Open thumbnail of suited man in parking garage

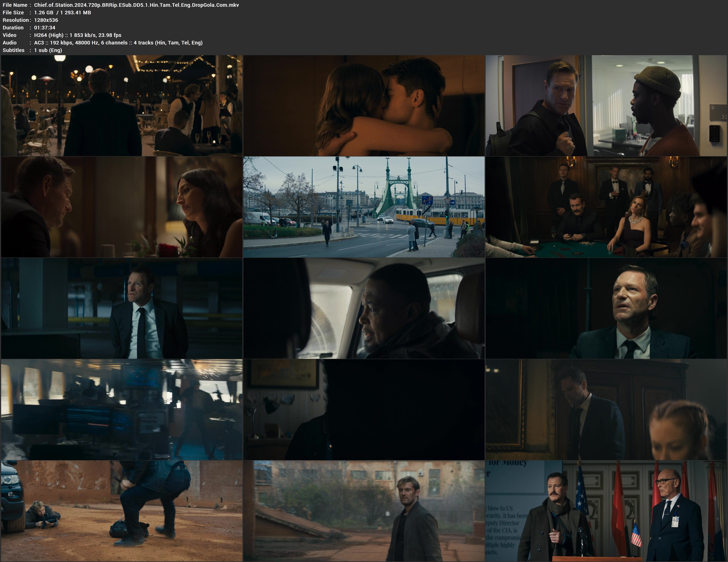pyautogui.click(x=122, y=308)
